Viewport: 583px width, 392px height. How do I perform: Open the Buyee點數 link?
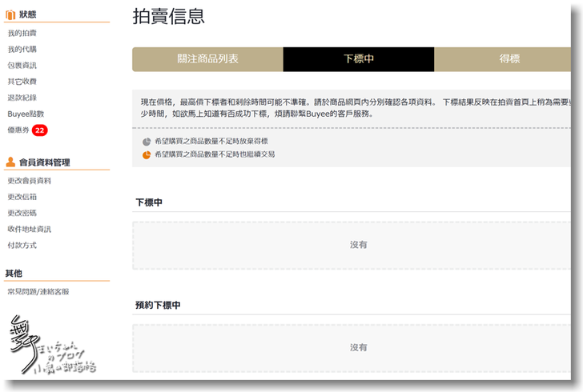[x=26, y=114]
